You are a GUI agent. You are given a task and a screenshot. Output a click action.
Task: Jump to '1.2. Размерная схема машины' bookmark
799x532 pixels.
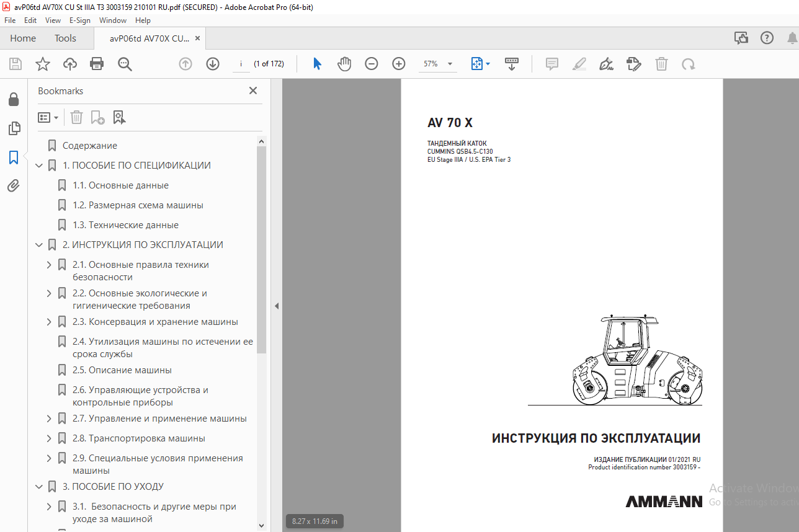138,205
